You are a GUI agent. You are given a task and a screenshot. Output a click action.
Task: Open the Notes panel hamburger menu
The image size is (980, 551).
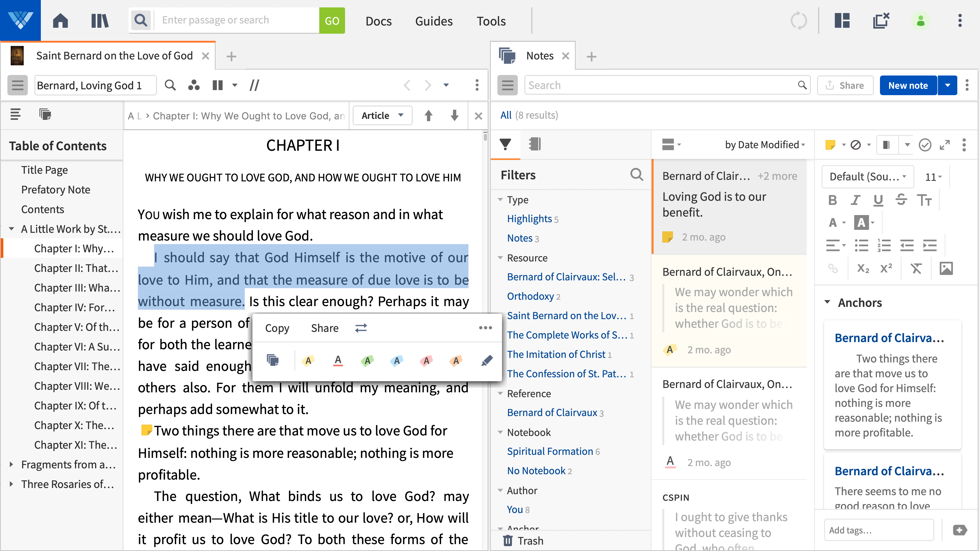508,85
